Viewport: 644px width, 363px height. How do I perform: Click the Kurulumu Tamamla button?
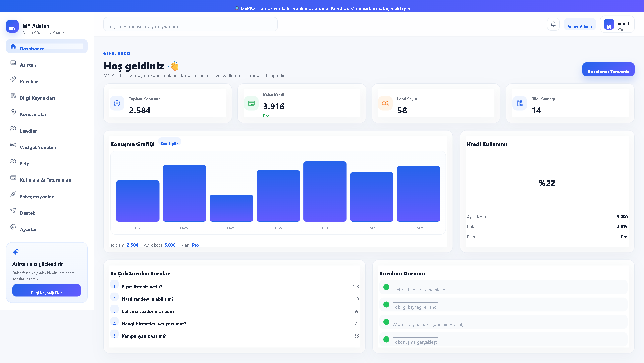(x=608, y=69)
